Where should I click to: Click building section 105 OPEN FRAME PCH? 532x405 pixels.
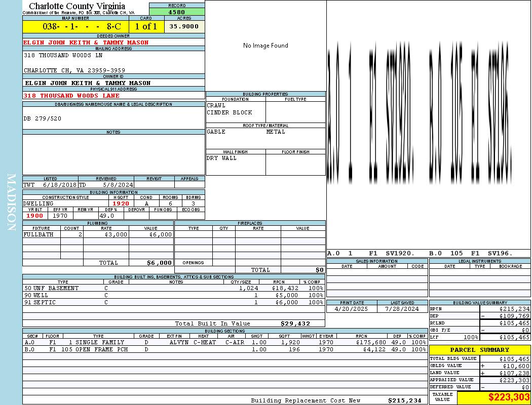95,349
